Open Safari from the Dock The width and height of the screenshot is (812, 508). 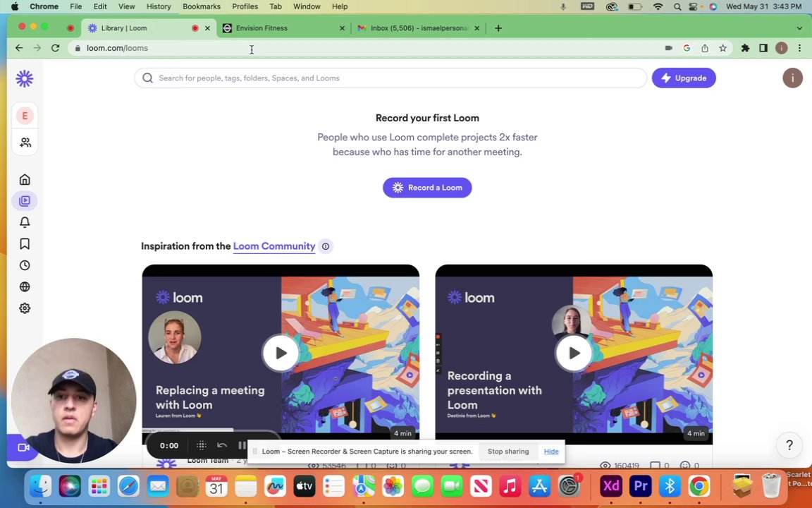coord(128,486)
